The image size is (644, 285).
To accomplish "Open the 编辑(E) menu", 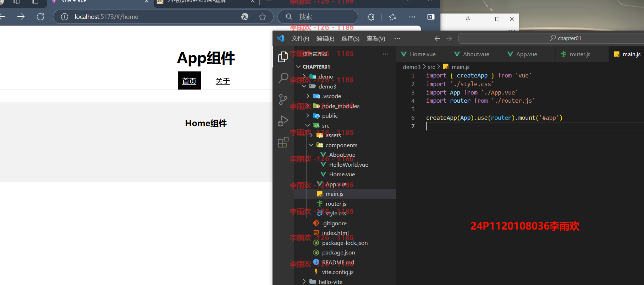I will (x=325, y=38).
